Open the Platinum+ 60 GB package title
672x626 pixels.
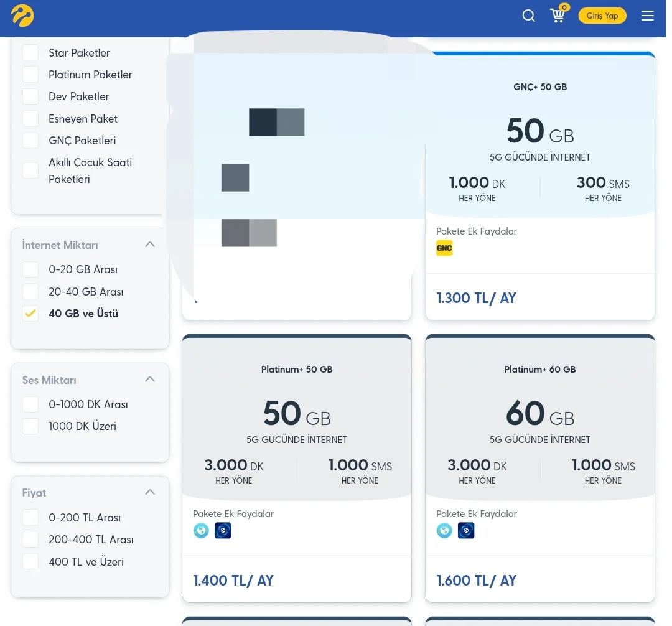[x=540, y=370]
